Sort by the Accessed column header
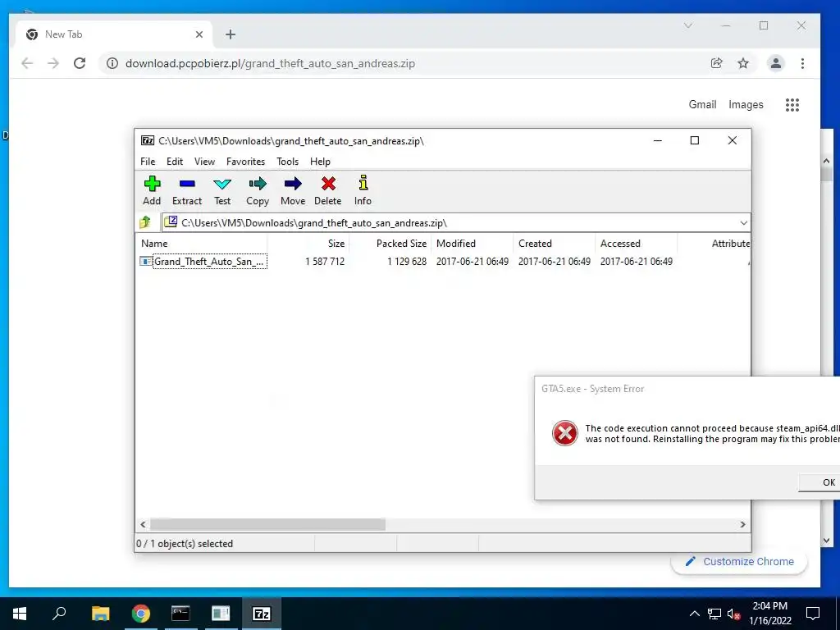 click(x=636, y=243)
